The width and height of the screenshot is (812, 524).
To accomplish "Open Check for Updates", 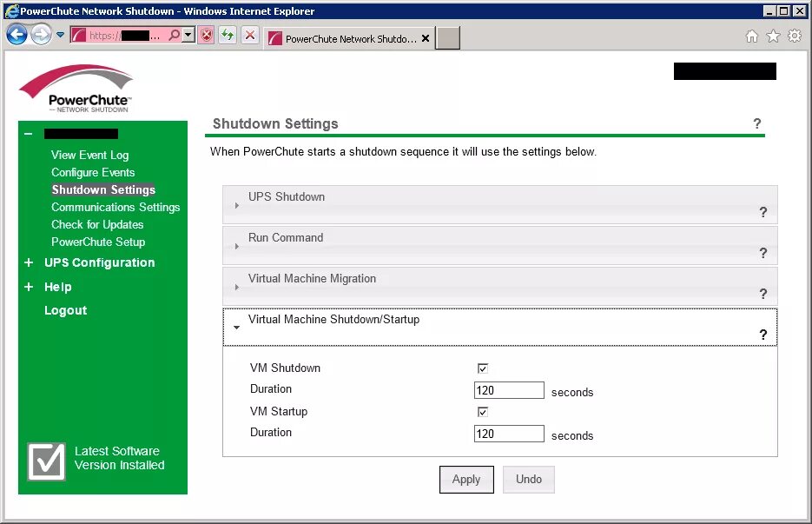I will tap(97, 224).
